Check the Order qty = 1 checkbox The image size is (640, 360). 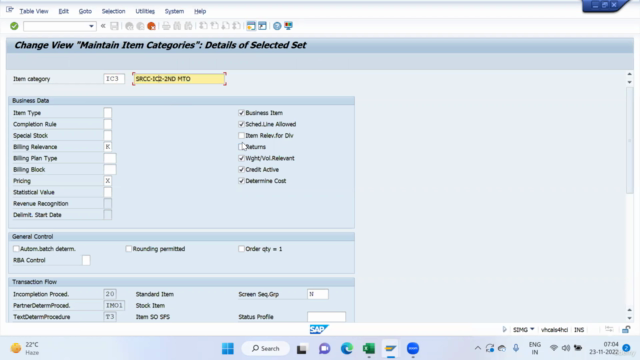241,249
